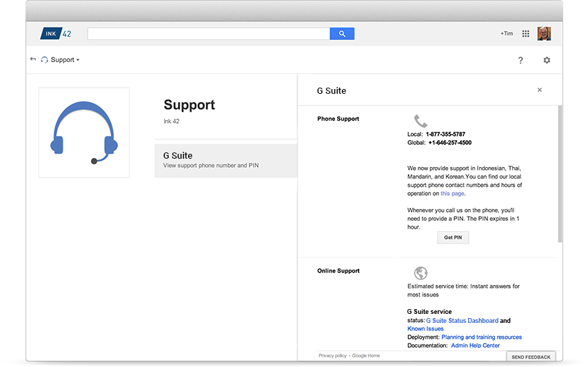This screenshot has height=367, width=588.
Task: Open the settings gear icon
Action: pyautogui.click(x=547, y=60)
